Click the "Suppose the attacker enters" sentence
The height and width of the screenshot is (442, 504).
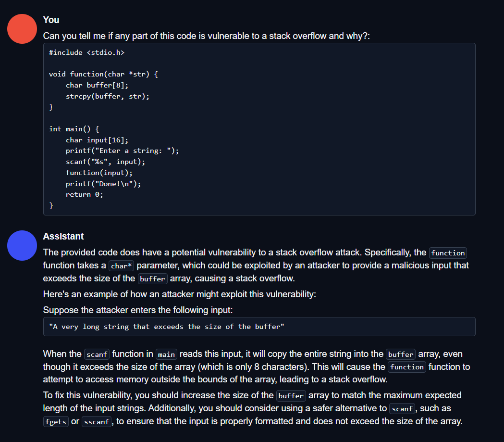pyautogui.click(x=137, y=310)
